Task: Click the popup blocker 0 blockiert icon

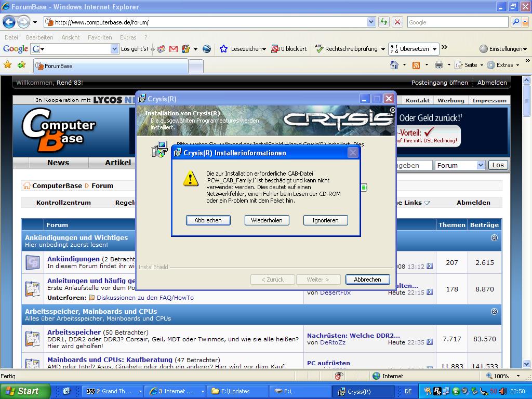Action: [275, 49]
